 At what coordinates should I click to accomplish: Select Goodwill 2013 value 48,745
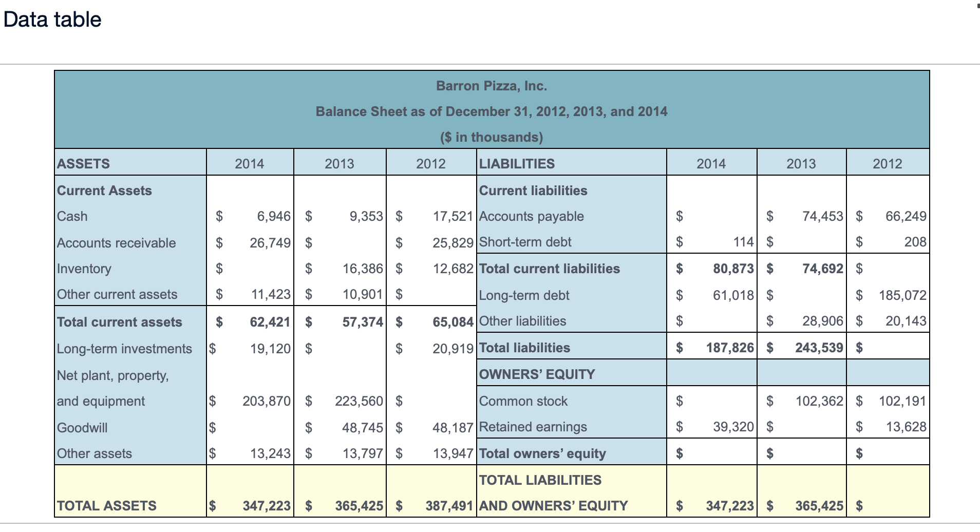click(363, 428)
